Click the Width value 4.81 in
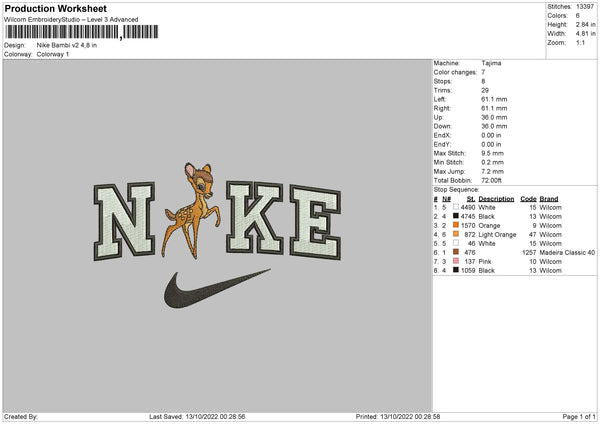The height and width of the screenshot is (424, 600). tap(585, 34)
